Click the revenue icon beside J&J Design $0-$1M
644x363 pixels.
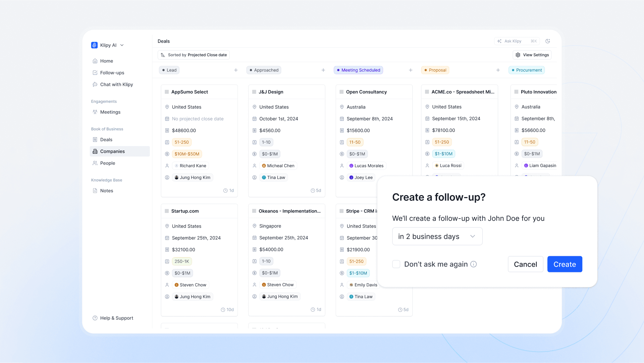coord(255,154)
